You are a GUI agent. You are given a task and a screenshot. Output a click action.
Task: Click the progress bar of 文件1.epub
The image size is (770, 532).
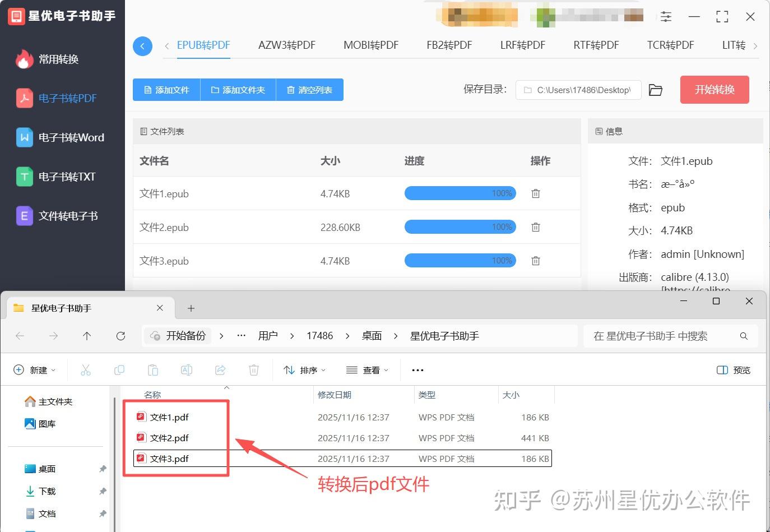tap(460, 193)
